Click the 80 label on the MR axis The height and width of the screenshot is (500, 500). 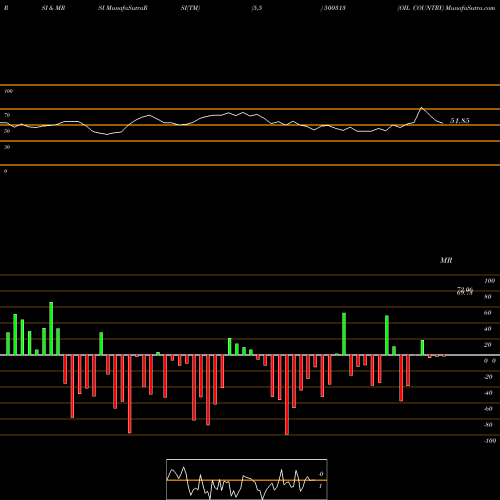[488, 297]
